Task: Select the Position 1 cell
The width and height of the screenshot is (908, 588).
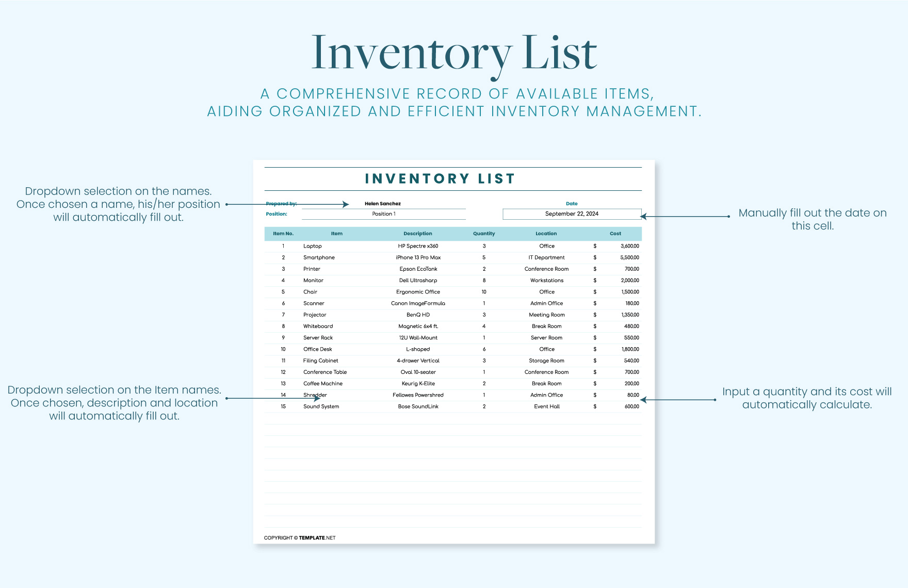Action: [x=384, y=213]
